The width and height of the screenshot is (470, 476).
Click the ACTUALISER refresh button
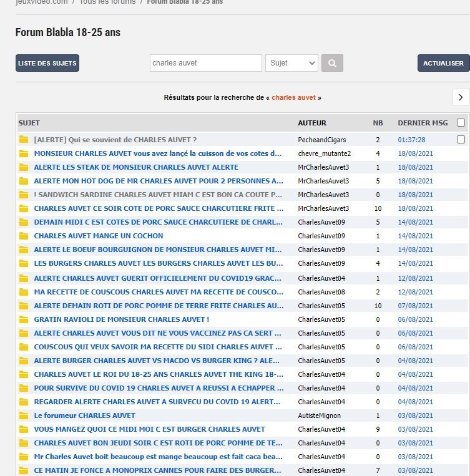click(x=443, y=63)
